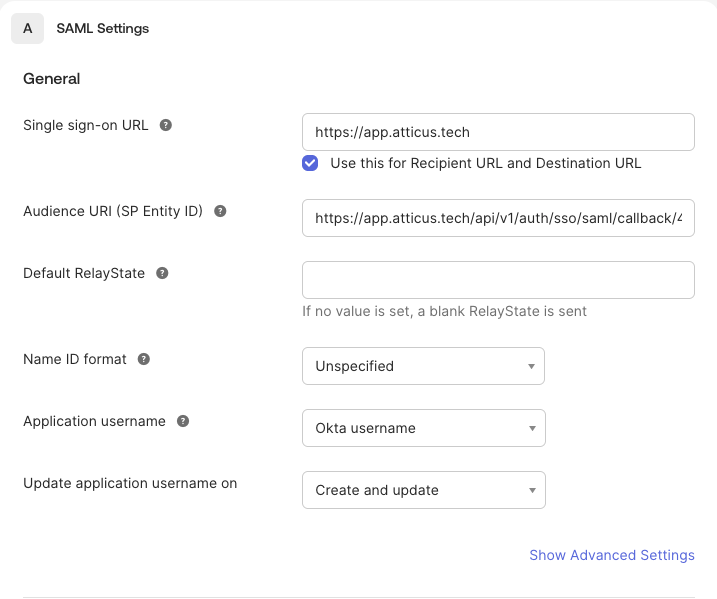Click the help icon next to Audience URI
Image resolution: width=717 pixels, height=599 pixels.
pos(220,211)
